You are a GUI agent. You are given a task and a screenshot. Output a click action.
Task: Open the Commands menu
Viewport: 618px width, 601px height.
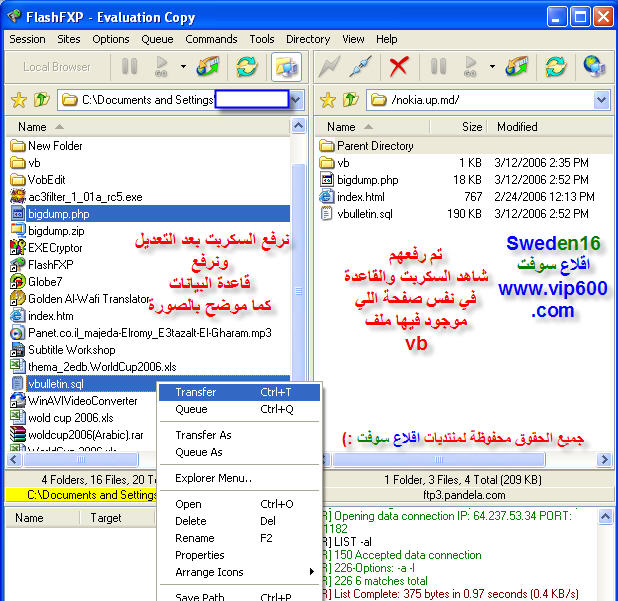click(211, 39)
